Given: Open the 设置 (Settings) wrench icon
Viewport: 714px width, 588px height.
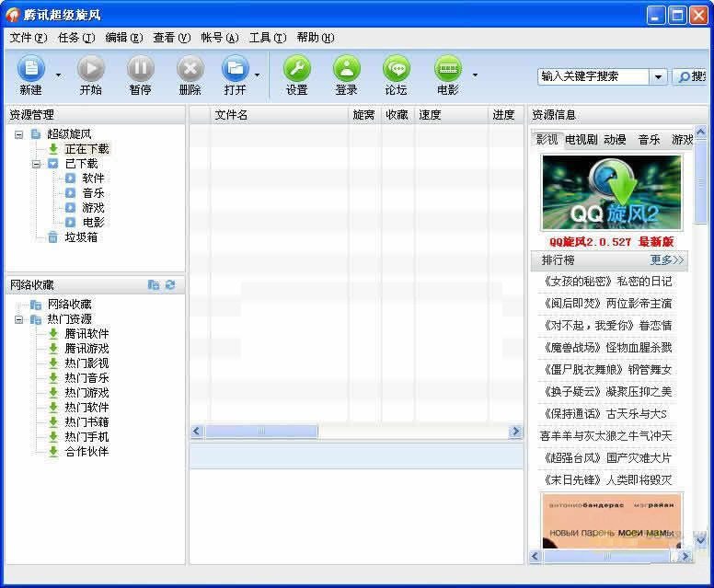Looking at the screenshot, I should click(296, 69).
